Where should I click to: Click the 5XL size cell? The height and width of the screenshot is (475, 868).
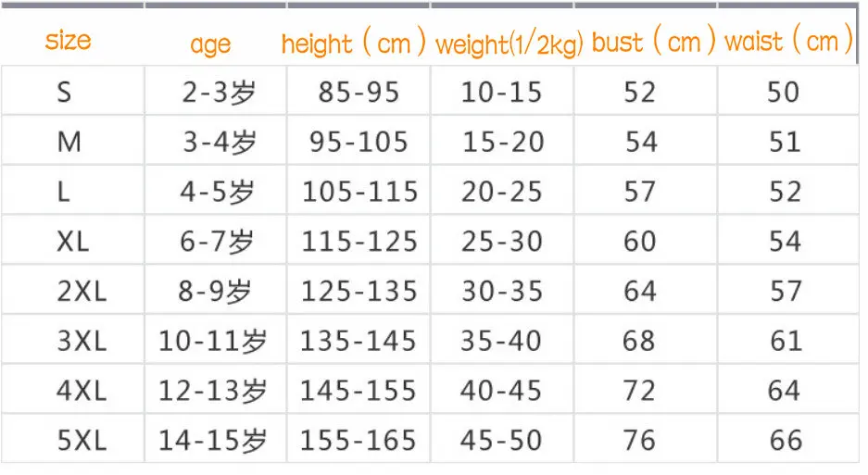click(82, 441)
